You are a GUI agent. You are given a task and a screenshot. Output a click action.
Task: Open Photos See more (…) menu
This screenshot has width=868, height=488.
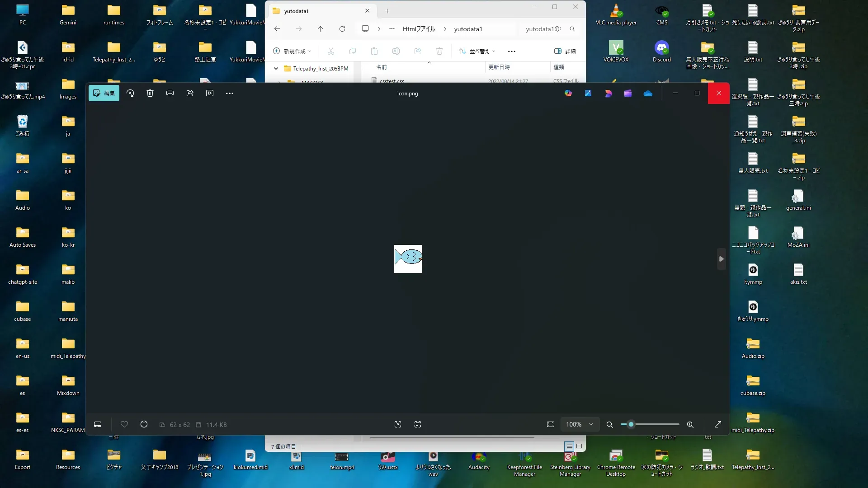[x=230, y=93]
